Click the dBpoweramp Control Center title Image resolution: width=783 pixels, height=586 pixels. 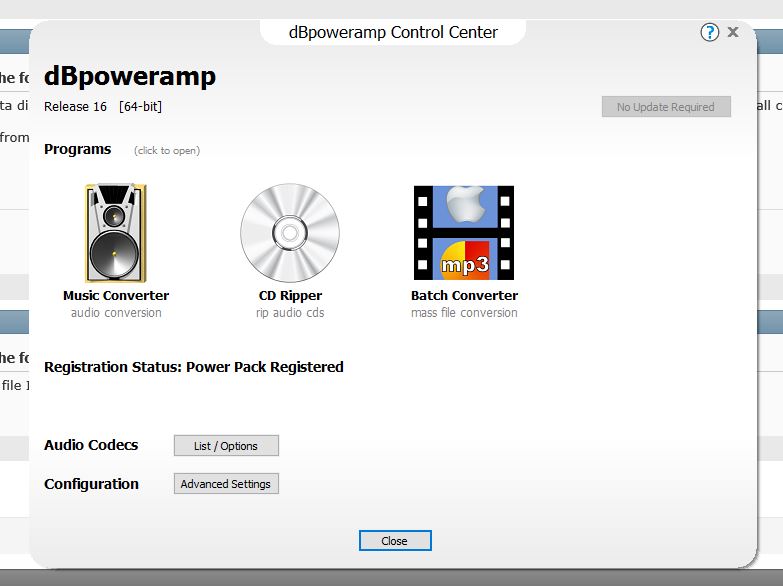393,32
